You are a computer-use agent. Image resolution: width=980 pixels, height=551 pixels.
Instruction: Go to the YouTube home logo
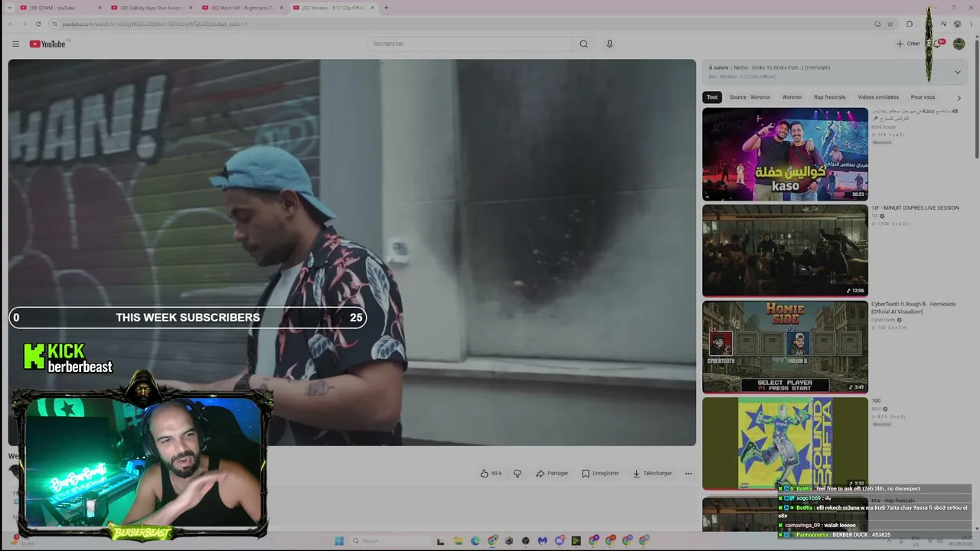[x=48, y=44]
